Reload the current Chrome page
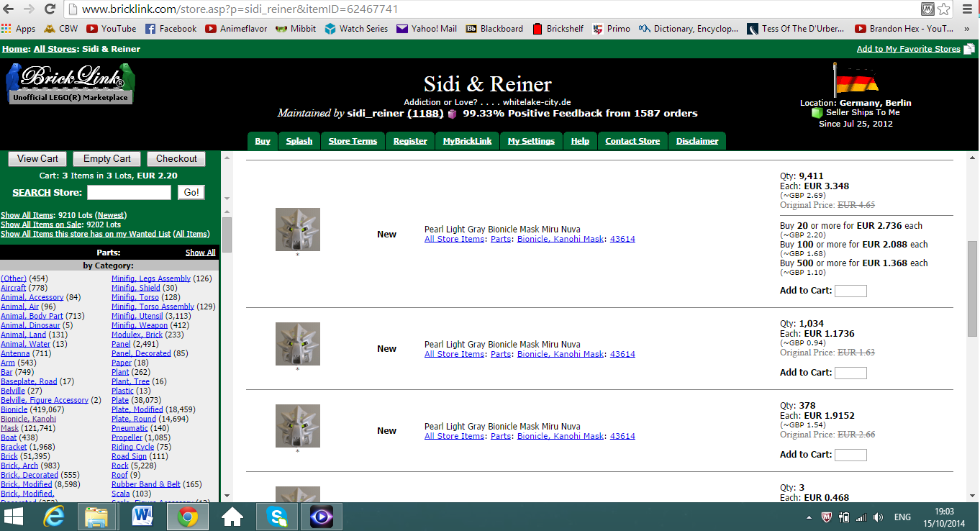Viewport: 980px width, 531px height. 50,9
